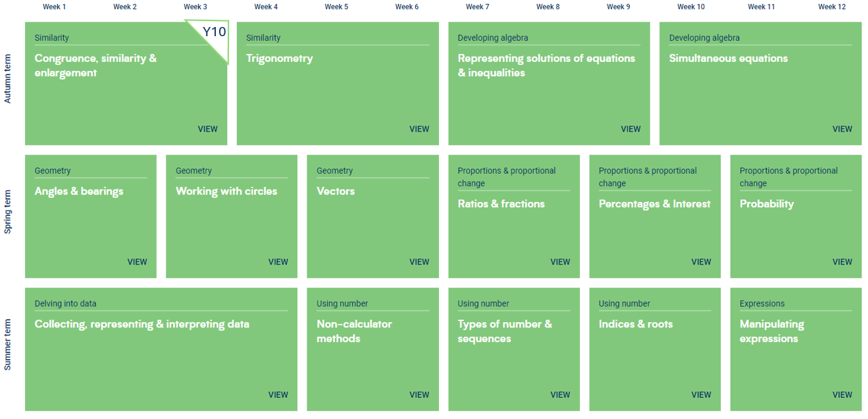Select the Trigonometry card title
The image size is (868, 419).
[280, 59]
